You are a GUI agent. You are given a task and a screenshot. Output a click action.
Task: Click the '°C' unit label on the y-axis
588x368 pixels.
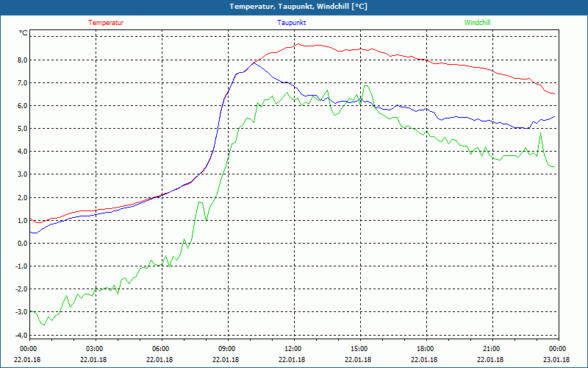pos(24,33)
